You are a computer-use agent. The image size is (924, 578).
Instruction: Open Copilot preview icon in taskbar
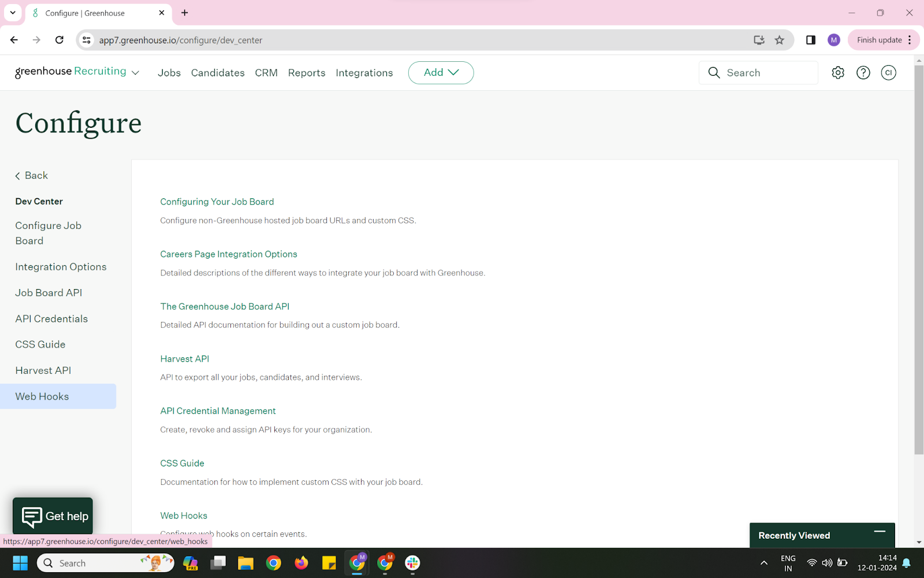[x=190, y=563]
